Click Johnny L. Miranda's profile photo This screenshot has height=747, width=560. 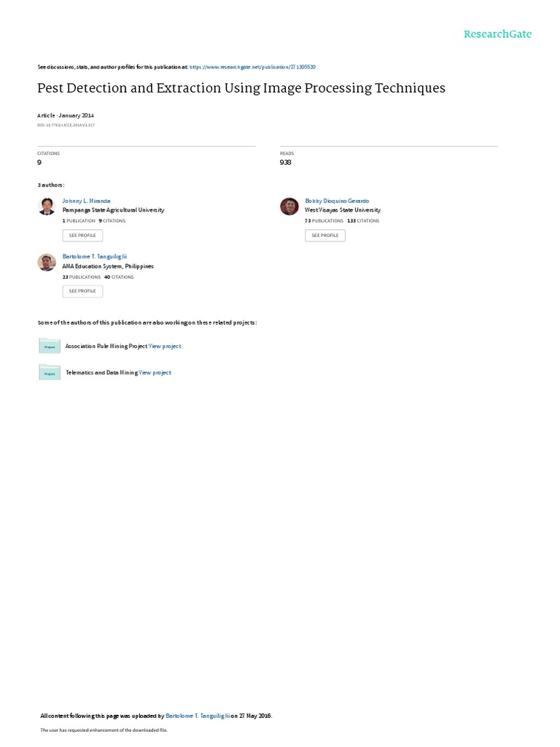[x=47, y=206]
